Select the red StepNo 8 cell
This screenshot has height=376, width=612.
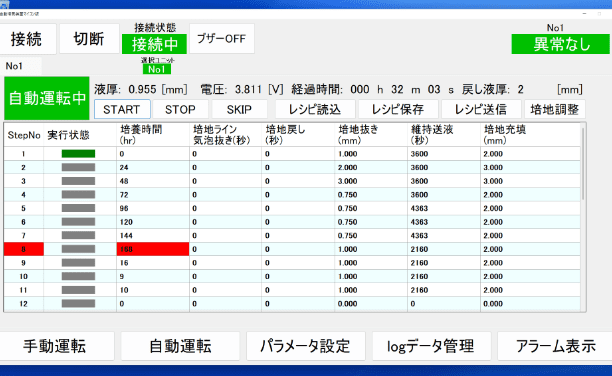tap(24, 249)
